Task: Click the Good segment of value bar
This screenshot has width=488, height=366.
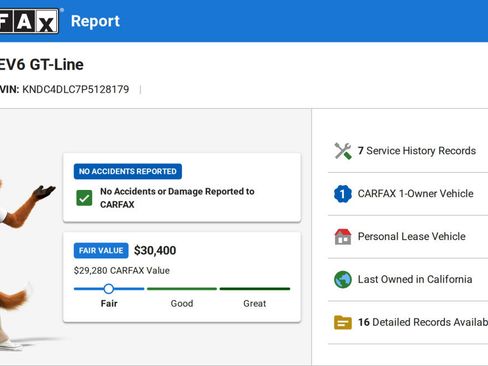Action: pos(182,289)
